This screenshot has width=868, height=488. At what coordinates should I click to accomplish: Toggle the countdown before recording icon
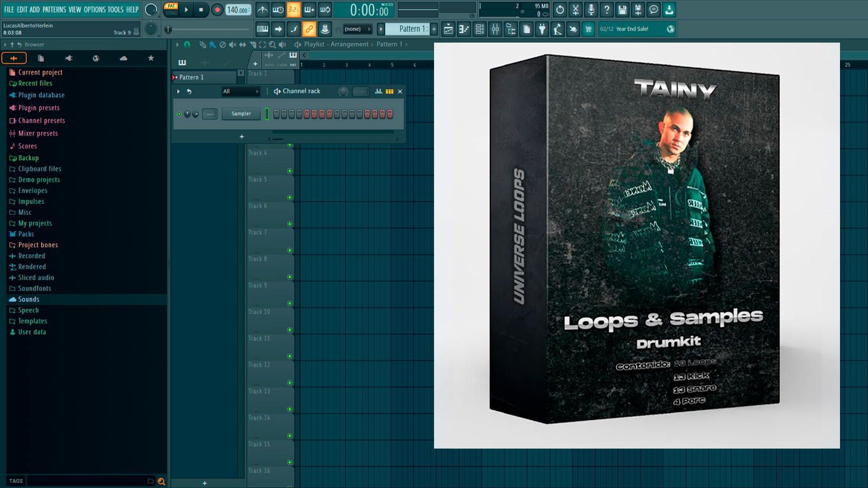tap(294, 10)
